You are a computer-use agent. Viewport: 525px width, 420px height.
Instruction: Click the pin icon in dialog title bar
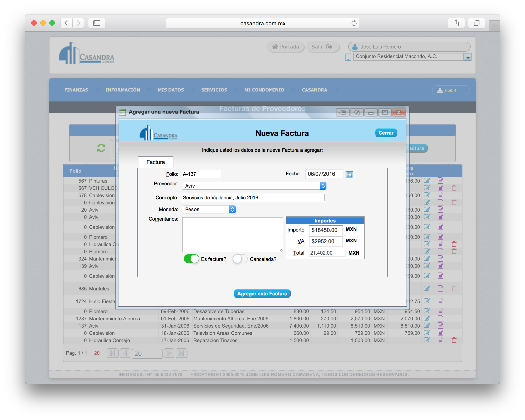pyautogui.click(x=343, y=112)
